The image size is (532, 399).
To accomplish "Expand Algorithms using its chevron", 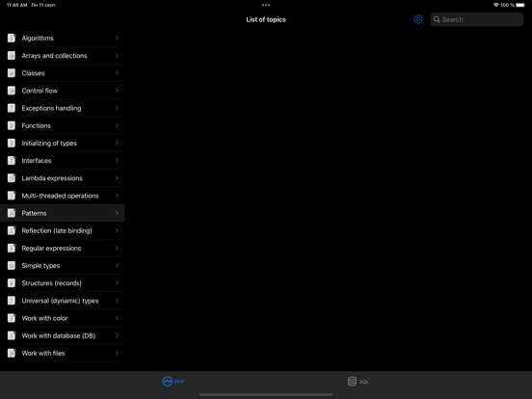I will coord(117,38).
